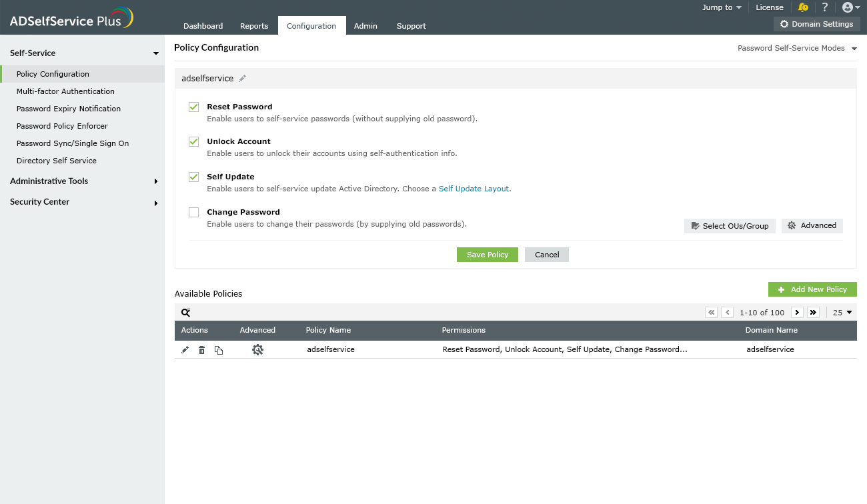This screenshot has width=867, height=504.
Task: Open the Jump to dropdown
Action: click(722, 7)
